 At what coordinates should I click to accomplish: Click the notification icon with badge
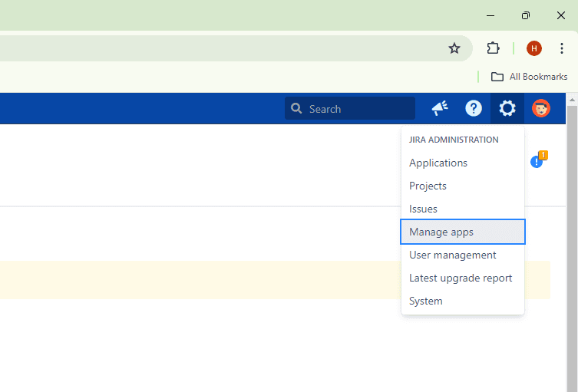537,161
